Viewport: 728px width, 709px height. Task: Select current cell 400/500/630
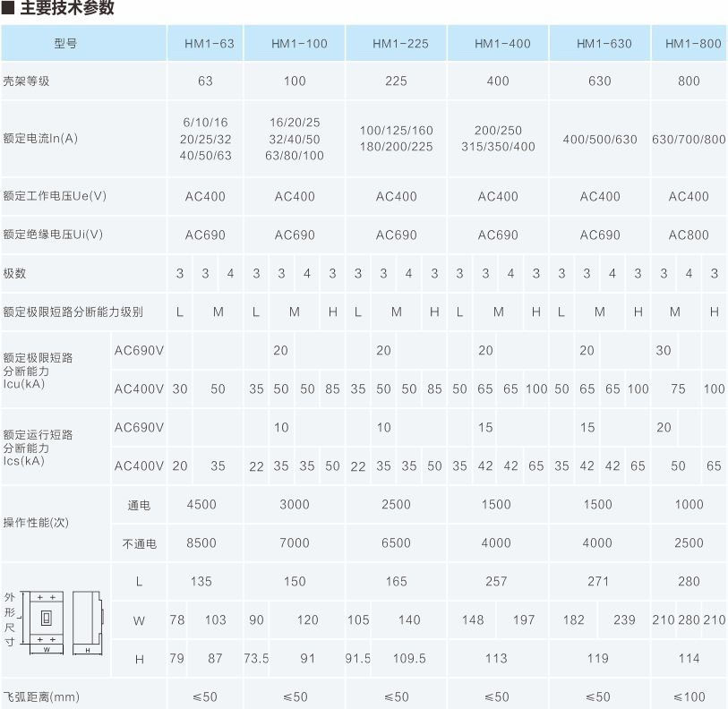[599, 140]
